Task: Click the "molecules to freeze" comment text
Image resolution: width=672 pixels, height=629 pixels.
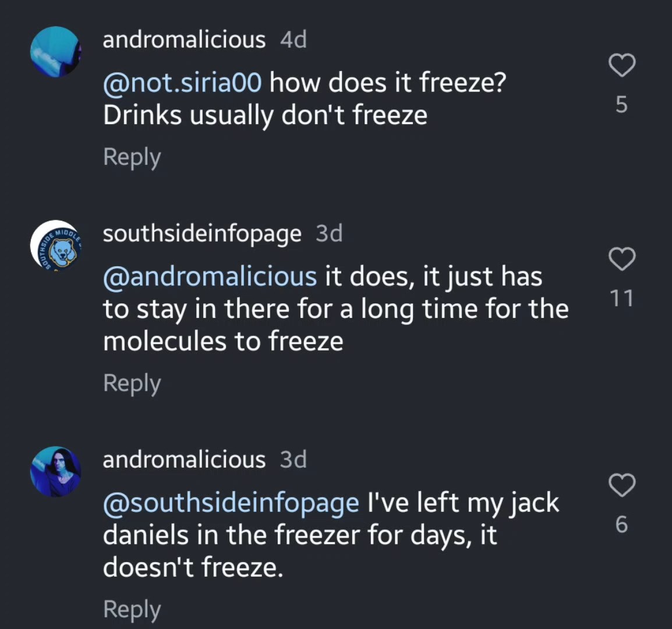Action: 223,341
